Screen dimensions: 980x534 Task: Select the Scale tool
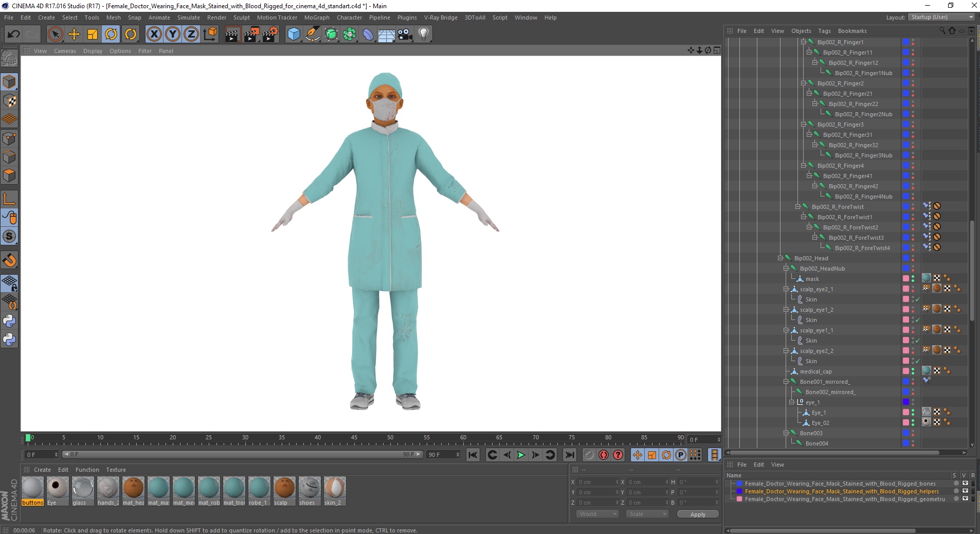pos(93,34)
